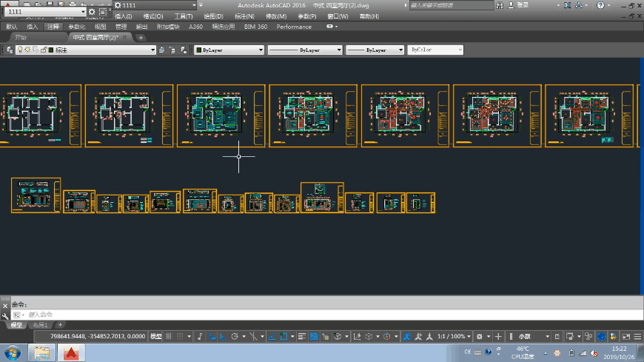
Task: Click the Layer States manager icon
Action: coord(184,50)
